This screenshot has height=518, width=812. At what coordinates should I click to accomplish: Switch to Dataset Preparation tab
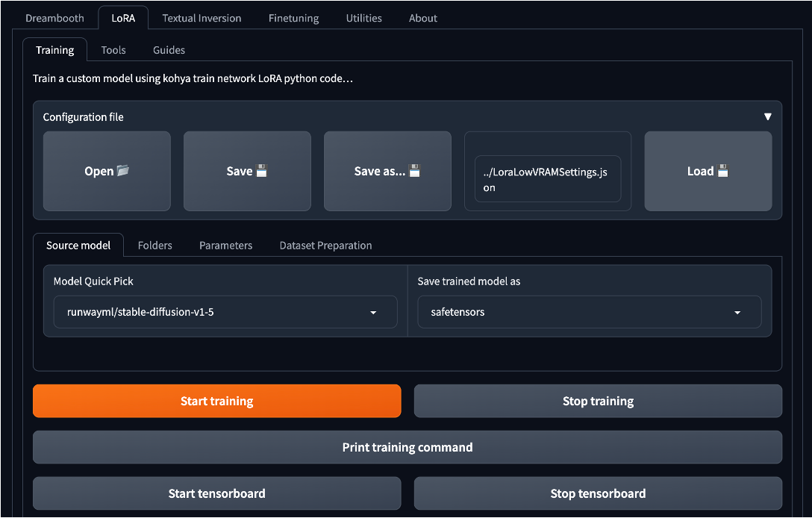click(325, 245)
